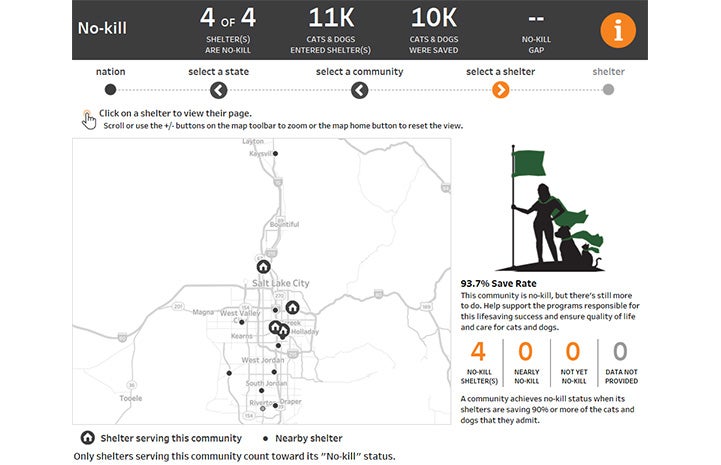Open the orange info icon
The width and height of the screenshot is (721, 465).
tap(617, 30)
